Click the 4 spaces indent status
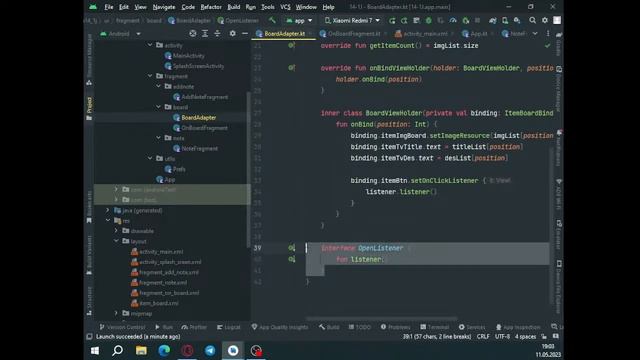 525,336
